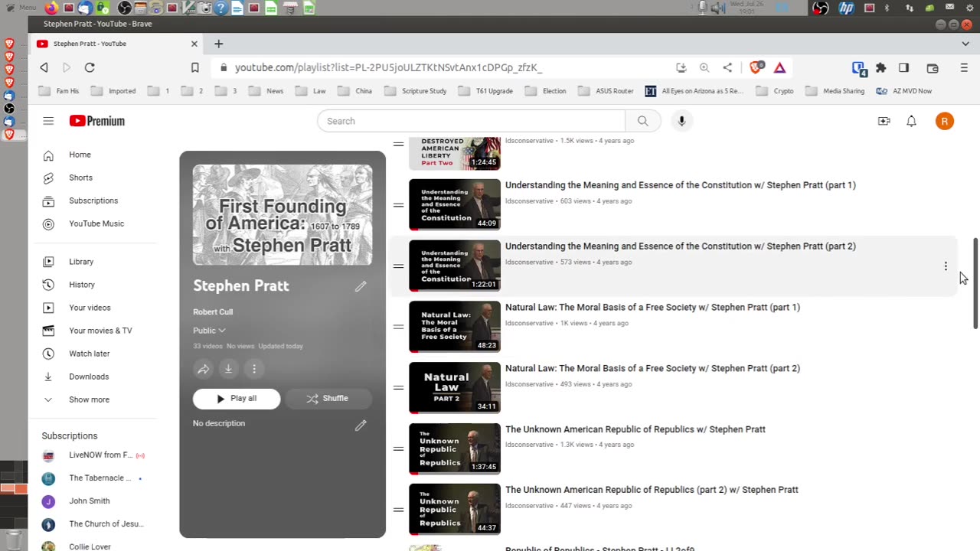This screenshot has height=551, width=980.
Task: Open the account avatar menu
Action: click(x=945, y=121)
